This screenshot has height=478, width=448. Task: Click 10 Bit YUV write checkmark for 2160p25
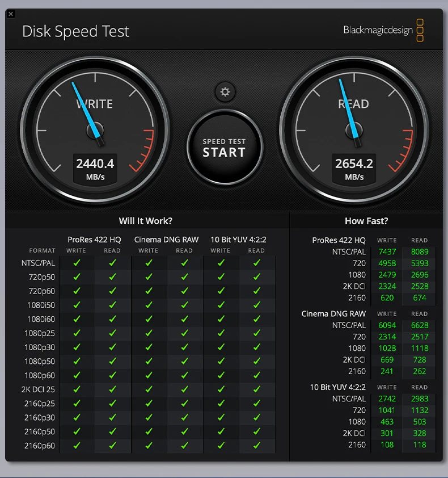221,403
